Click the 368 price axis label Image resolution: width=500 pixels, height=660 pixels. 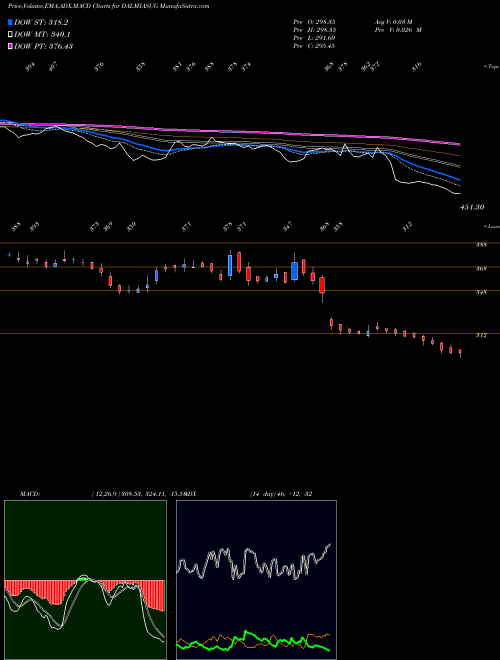(481, 269)
